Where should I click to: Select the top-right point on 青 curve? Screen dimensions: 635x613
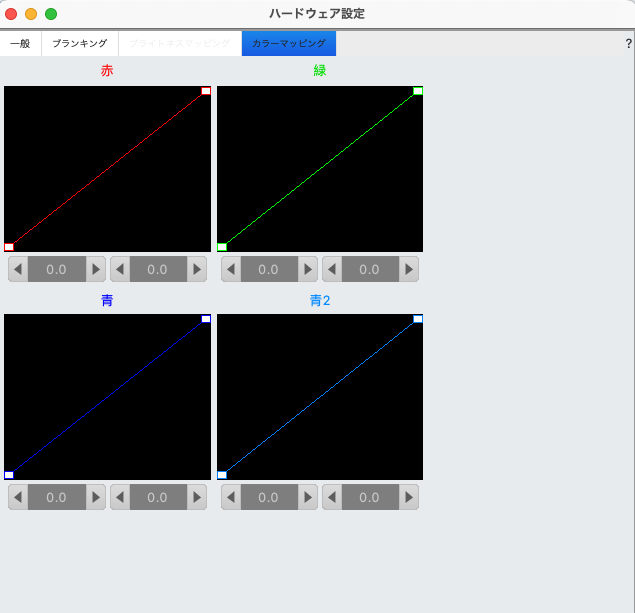point(206,319)
